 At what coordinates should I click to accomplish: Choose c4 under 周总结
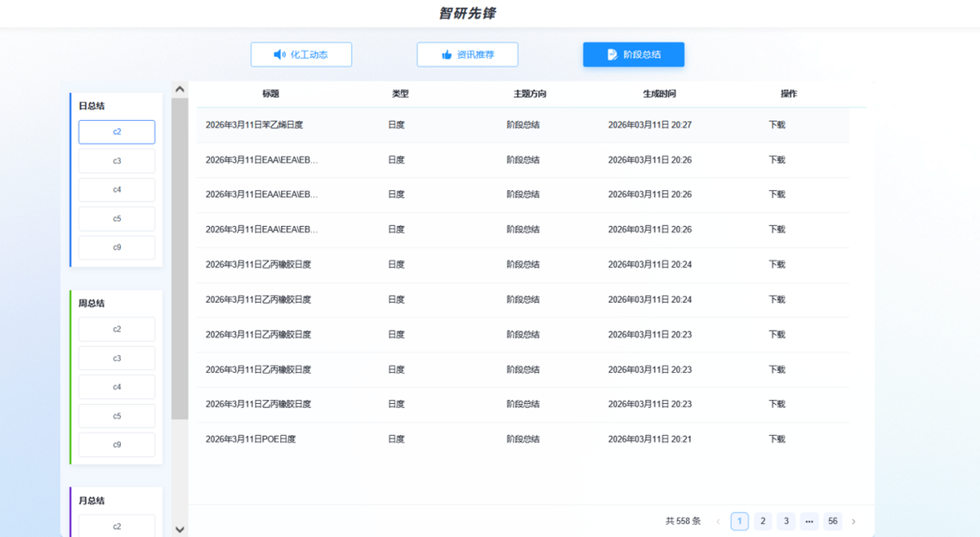(117, 387)
